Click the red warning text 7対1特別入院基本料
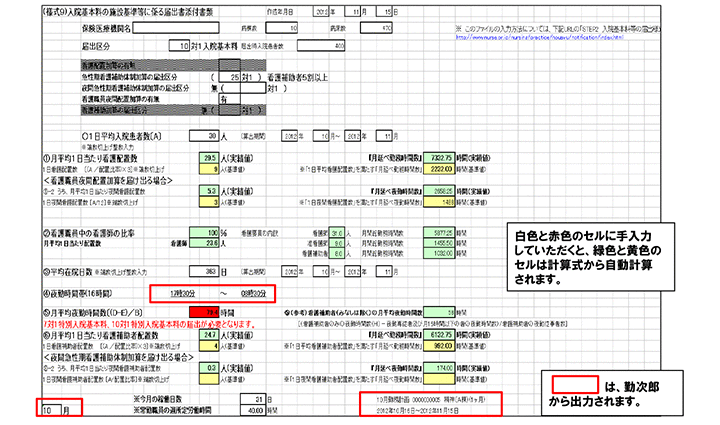The image size is (720, 425). pos(148,324)
